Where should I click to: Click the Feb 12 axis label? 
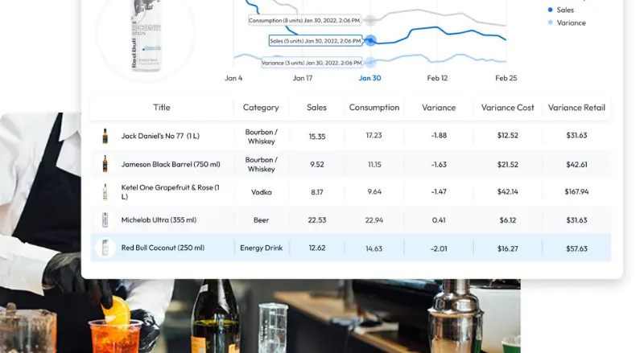437,78
